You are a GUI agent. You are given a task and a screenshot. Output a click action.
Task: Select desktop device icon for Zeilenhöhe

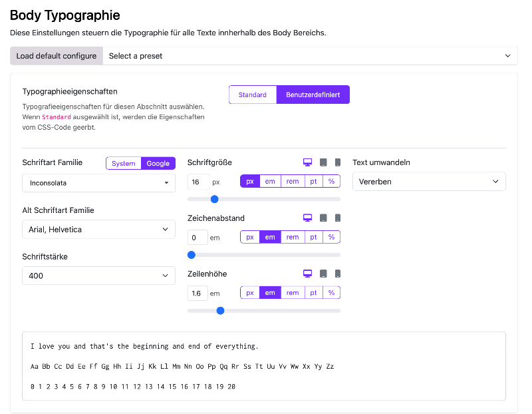click(307, 274)
